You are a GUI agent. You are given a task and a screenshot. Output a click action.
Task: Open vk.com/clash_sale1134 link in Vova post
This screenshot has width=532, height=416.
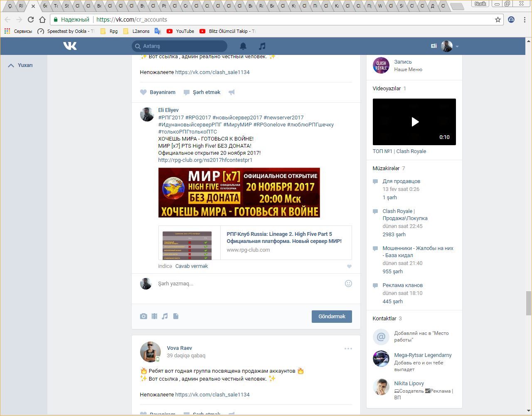point(212,395)
